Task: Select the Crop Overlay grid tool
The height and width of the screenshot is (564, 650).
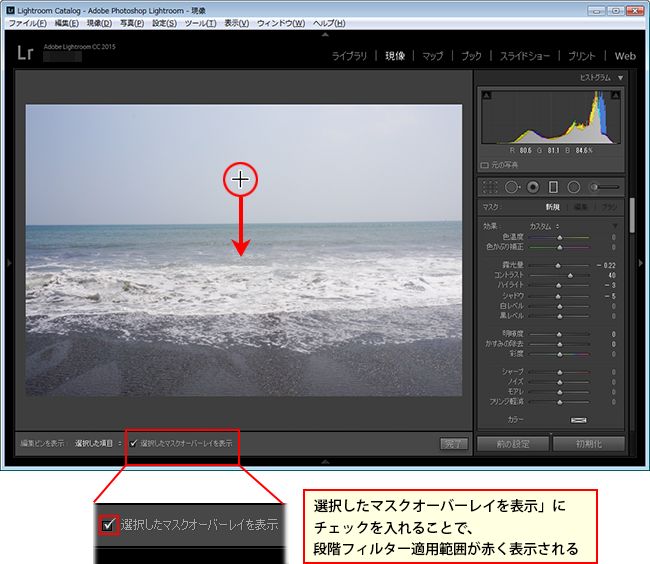Action: click(x=490, y=187)
